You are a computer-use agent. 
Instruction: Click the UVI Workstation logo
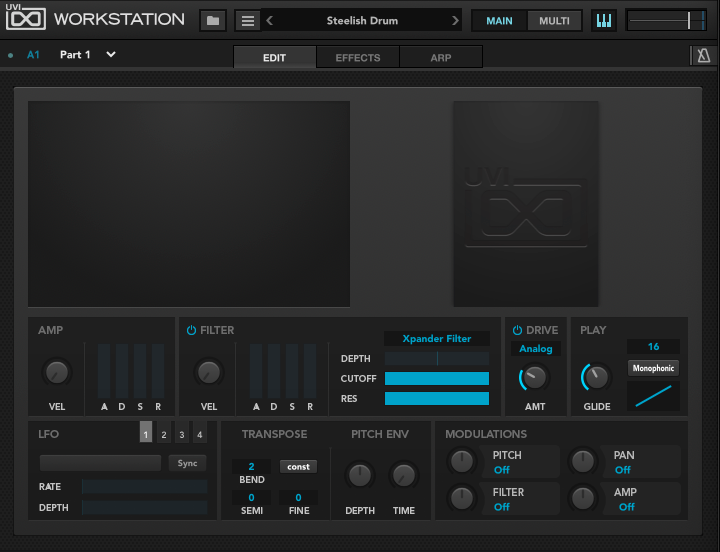(95, 17)
